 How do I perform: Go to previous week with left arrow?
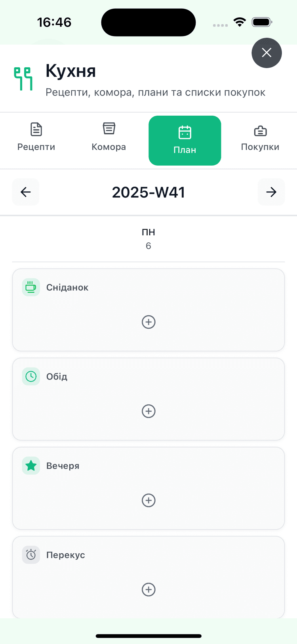click(26, 192)
